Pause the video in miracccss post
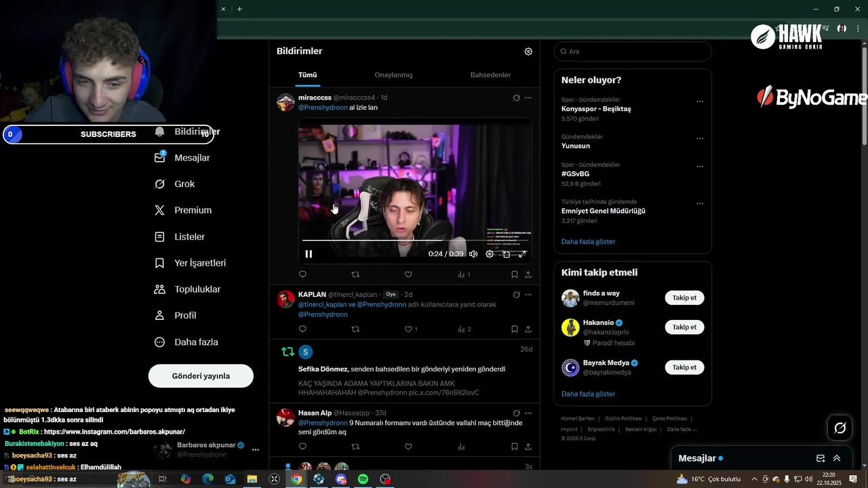Screen dimensions: 868x488 point(309,254)
